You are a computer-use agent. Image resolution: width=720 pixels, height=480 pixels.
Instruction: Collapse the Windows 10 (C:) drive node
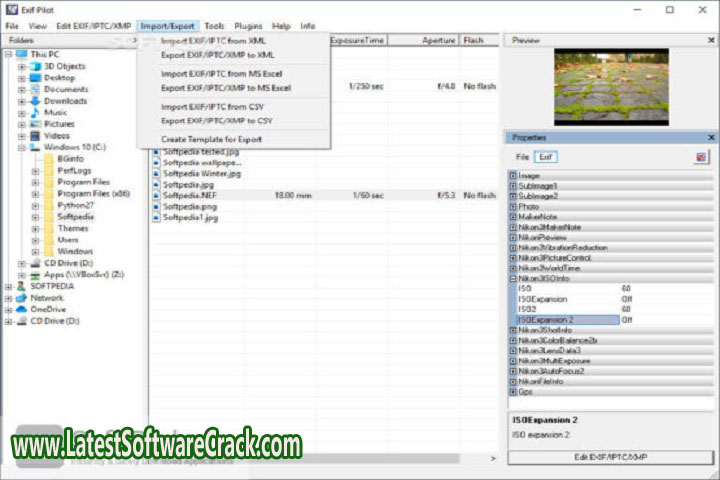pyautogui.click(x=22, y=147)
